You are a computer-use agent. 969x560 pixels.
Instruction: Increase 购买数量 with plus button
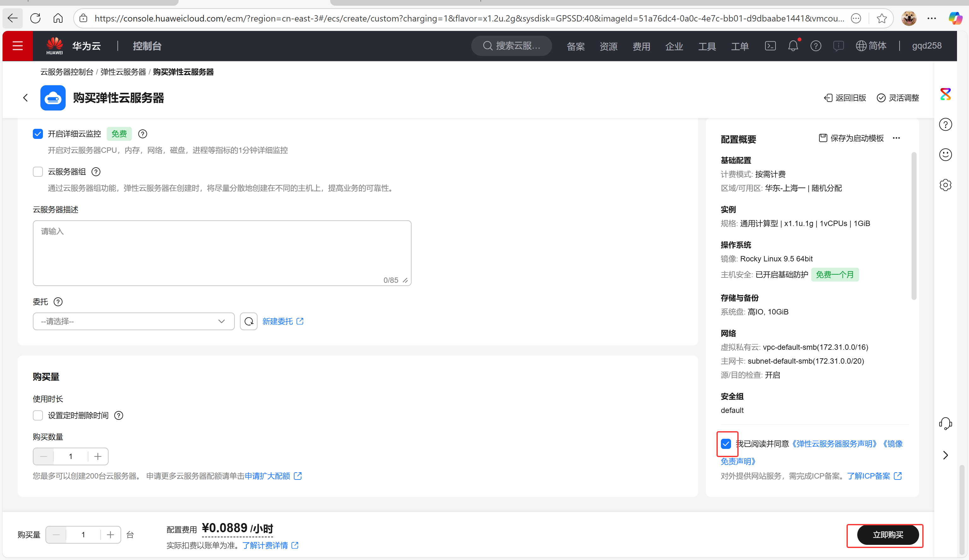click(x=98, y=456)
